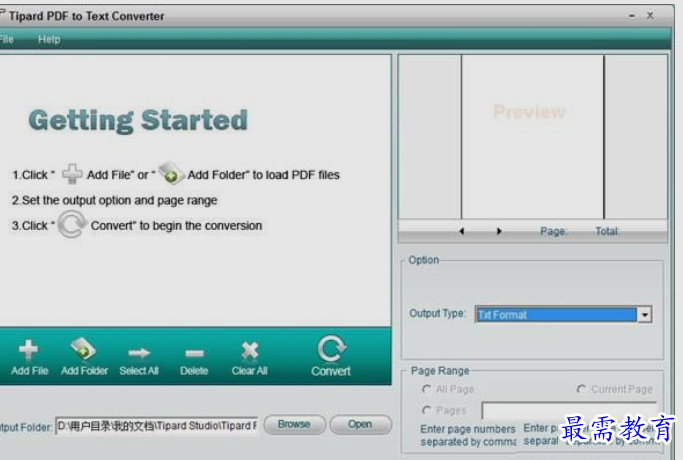Click the Select All arrow icon
683x460 pixels.
[139, 353]
